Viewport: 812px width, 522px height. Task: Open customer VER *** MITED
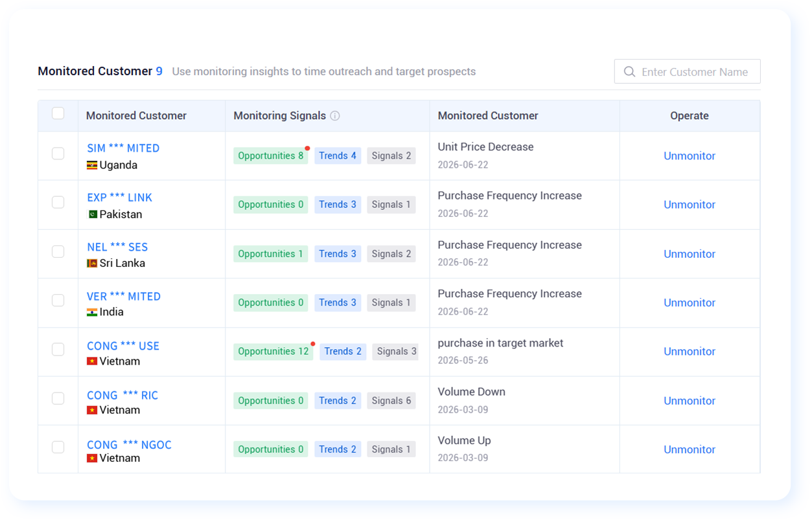pos(124,297)
